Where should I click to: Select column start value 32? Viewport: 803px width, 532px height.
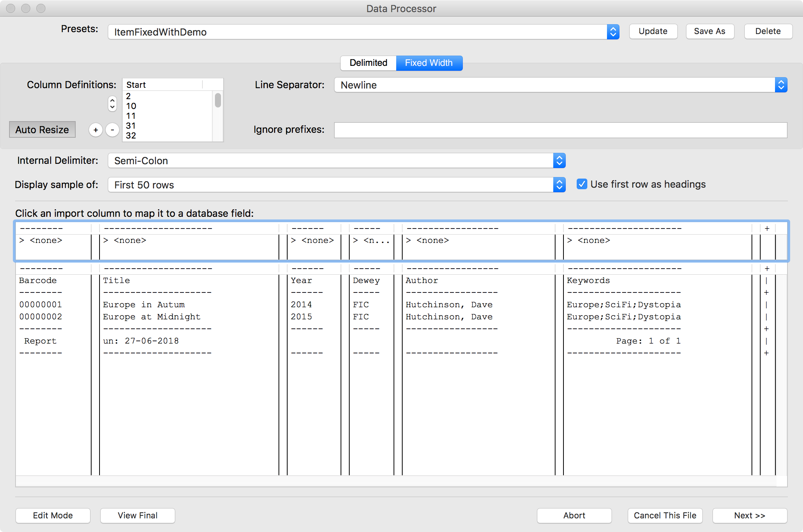tap(168, 135)
